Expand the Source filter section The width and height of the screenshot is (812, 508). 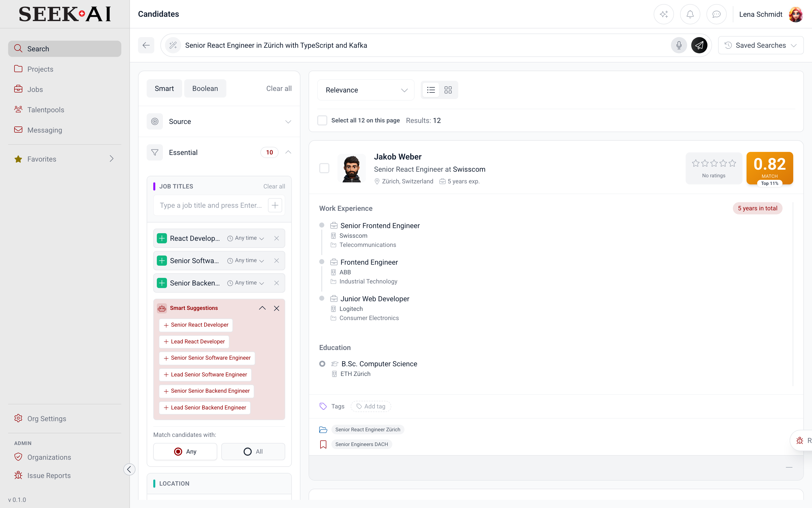(x=219, y=121)
